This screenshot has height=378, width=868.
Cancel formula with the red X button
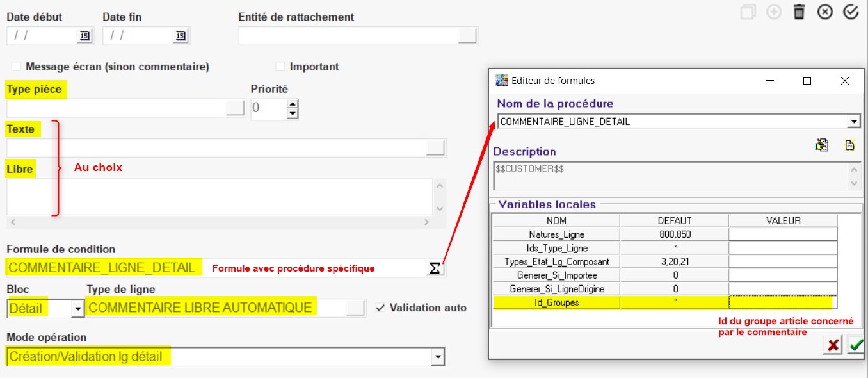[833, 345]
